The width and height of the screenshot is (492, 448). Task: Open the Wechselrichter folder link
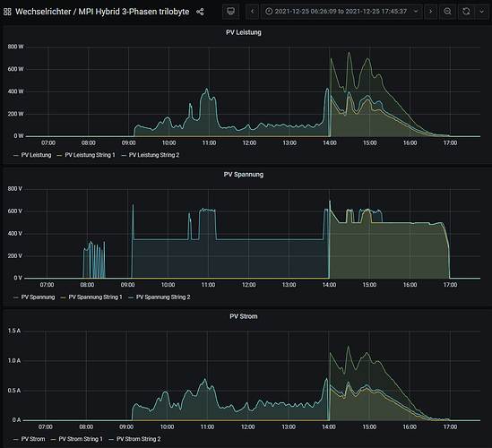pyautogui.click(x=43, y=12)
